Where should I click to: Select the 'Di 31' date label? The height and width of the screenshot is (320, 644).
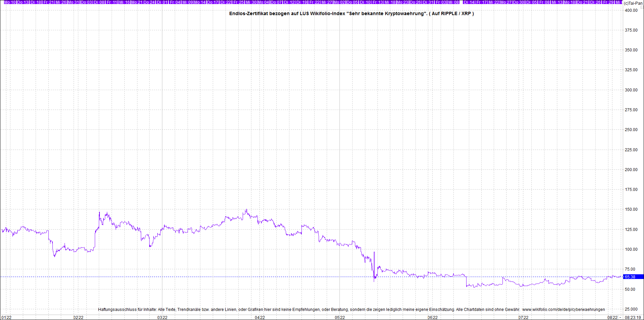pyautogui.click(x=428, y=2)
